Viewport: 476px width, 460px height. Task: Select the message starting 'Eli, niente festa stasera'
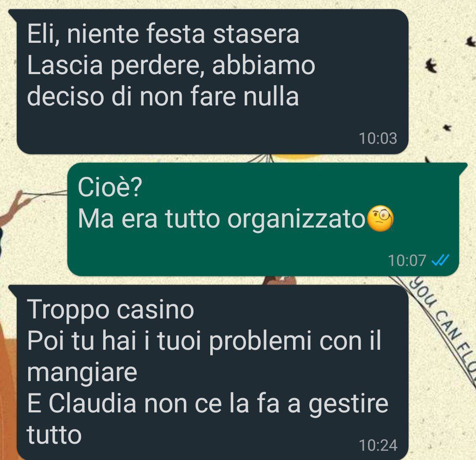pos(212,82)
